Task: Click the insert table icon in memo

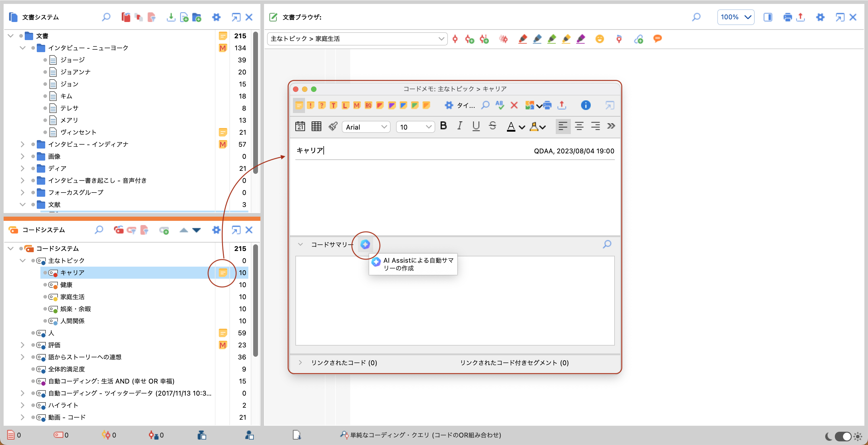Action: (x=316, y=126)
